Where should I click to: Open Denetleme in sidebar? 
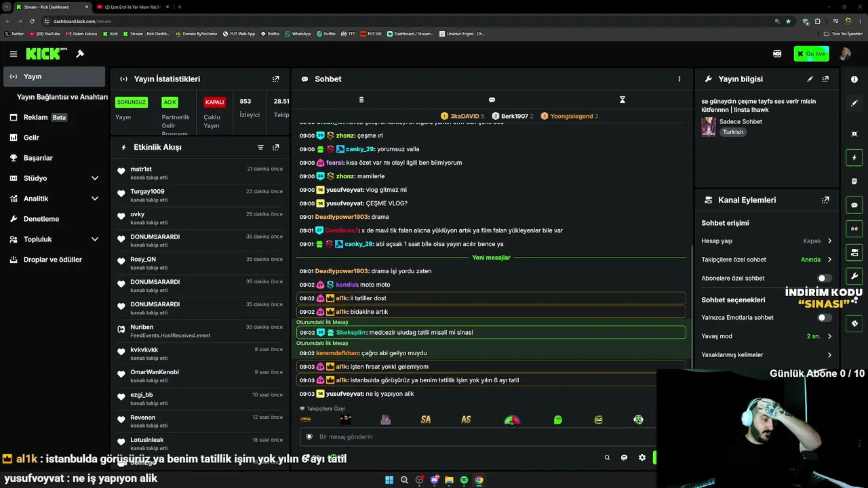[54, 219]
